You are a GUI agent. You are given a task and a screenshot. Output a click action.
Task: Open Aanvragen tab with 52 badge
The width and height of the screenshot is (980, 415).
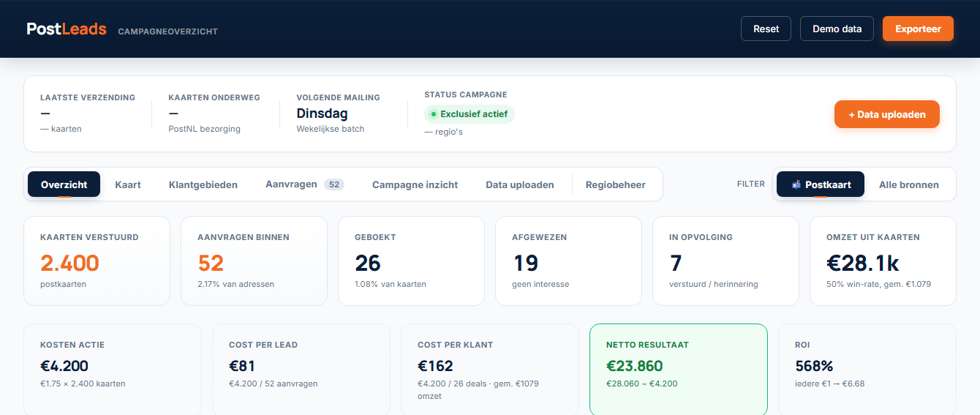[304, 184]
